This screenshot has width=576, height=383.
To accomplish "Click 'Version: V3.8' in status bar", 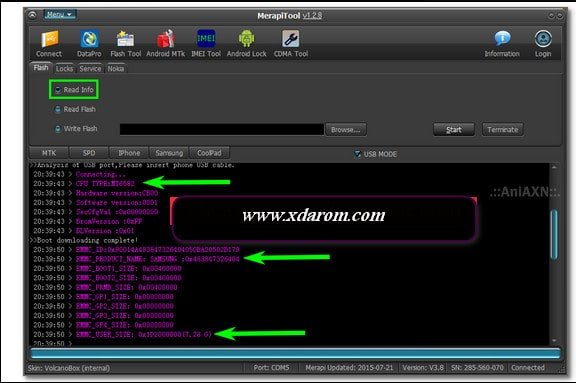I will 423,368.
